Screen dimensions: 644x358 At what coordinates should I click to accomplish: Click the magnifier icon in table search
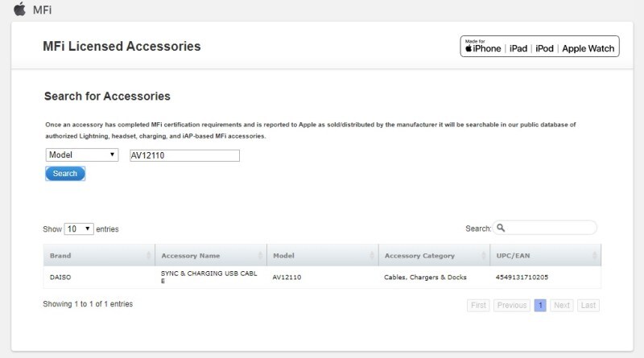pos(501,228)
